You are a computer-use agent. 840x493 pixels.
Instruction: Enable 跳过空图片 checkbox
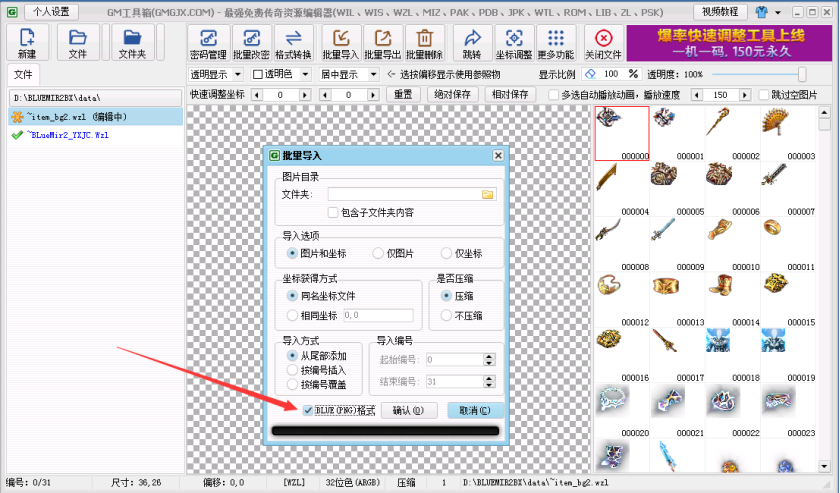(764, 95)
